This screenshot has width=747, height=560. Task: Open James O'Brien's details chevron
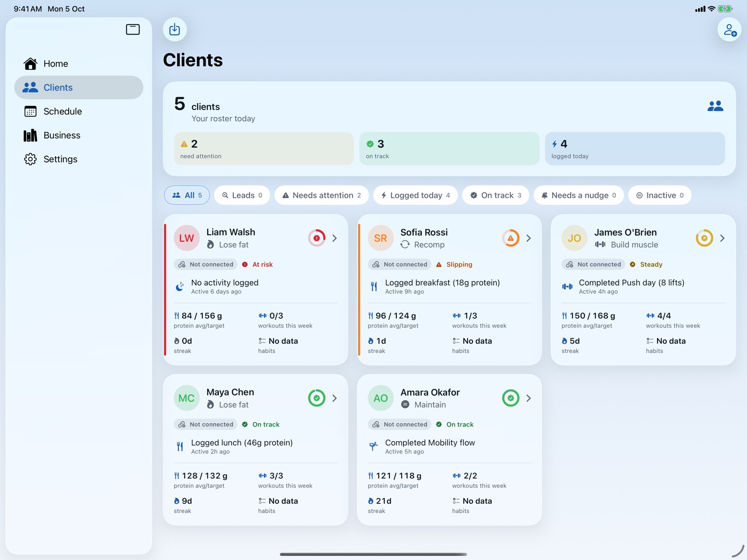[x=722, y=238]
